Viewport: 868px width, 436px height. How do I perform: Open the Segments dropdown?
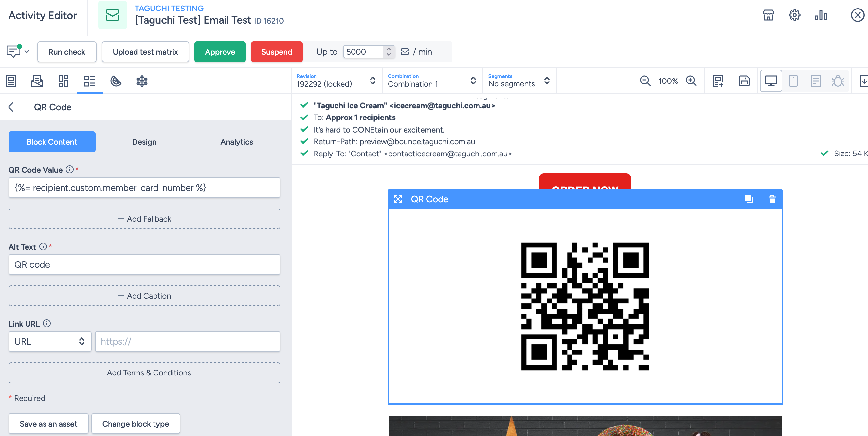[x=519, y=81]
